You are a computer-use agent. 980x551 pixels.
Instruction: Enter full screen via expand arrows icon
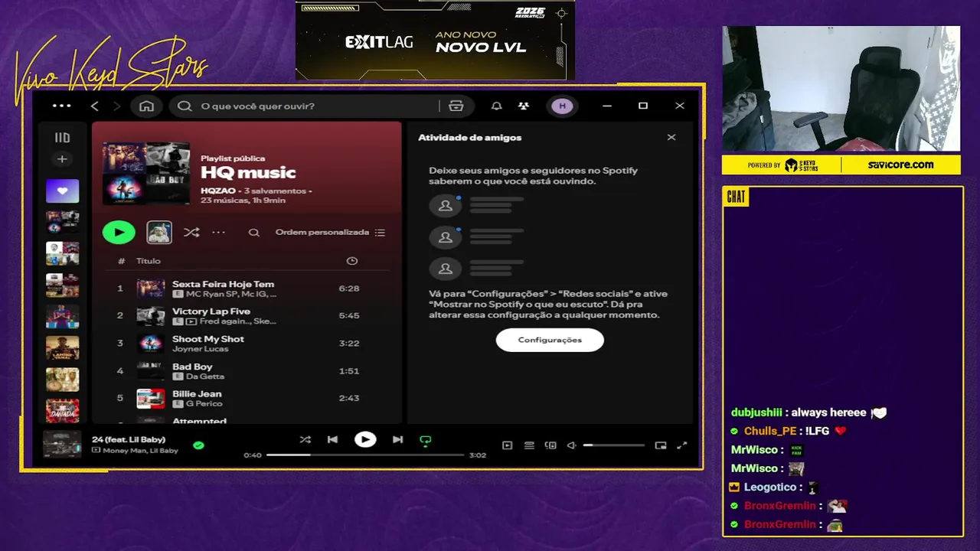682,445
